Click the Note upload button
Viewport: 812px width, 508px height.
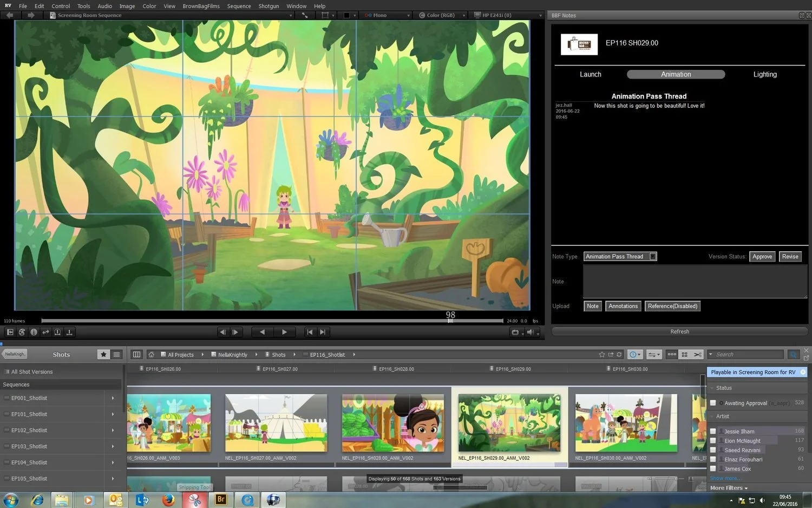pos(593,306)
